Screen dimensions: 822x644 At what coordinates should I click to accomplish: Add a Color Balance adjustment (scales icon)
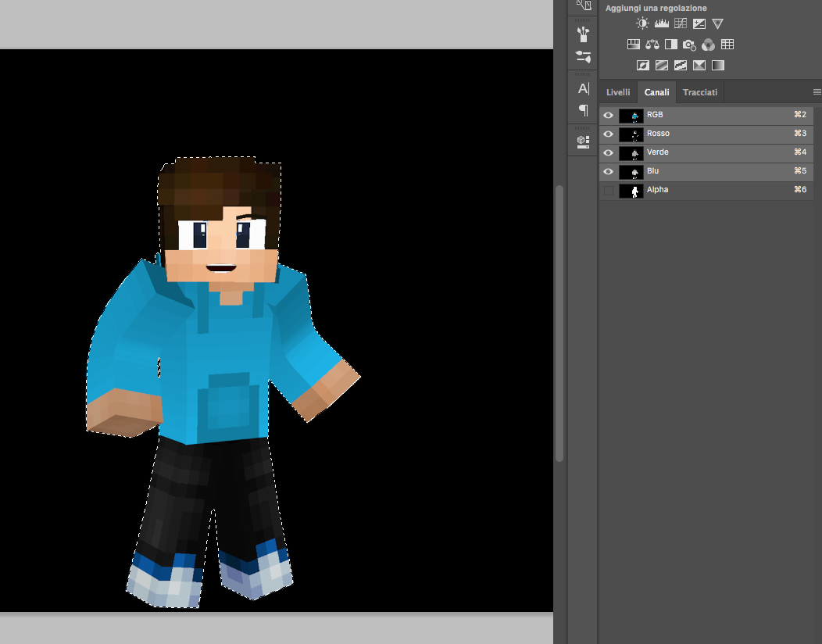tap(652, 45)
